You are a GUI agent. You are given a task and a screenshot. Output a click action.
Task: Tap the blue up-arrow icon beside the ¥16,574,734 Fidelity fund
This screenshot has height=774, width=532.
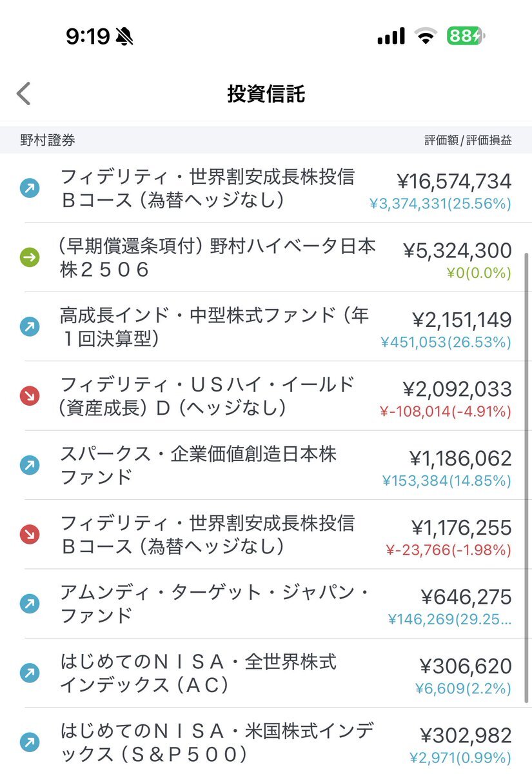[30, 188]
